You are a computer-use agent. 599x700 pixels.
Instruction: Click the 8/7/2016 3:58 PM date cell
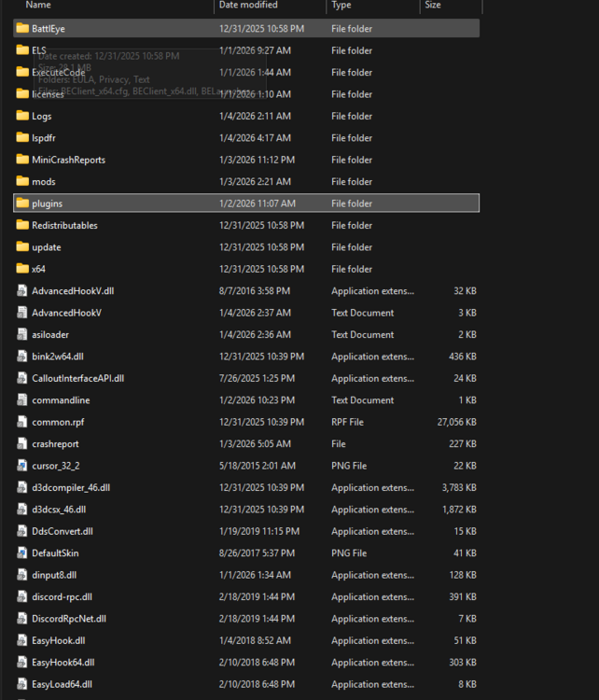[x=254, y=291]
